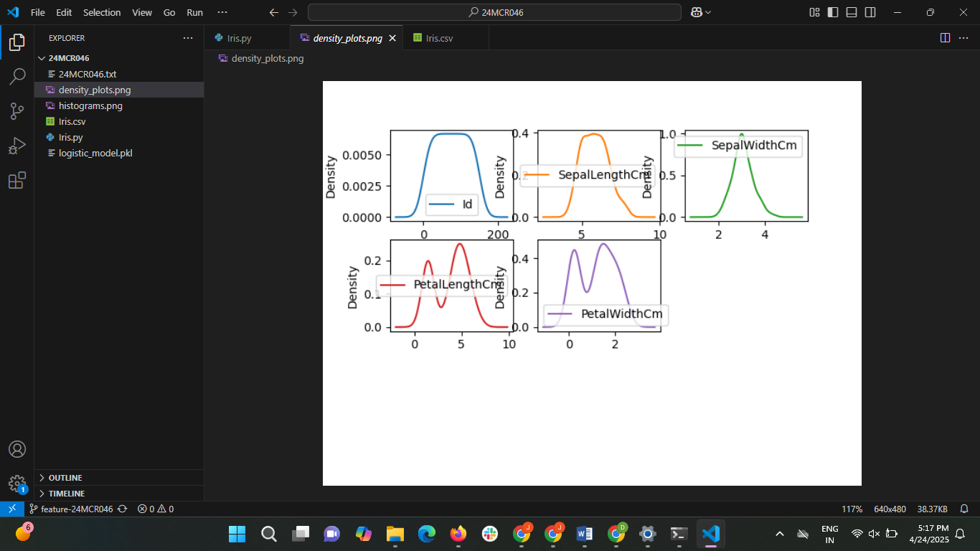Collapse the 24MCR046 folder
The width and height of the screenshot is (980, 551).
click(119, 58)
